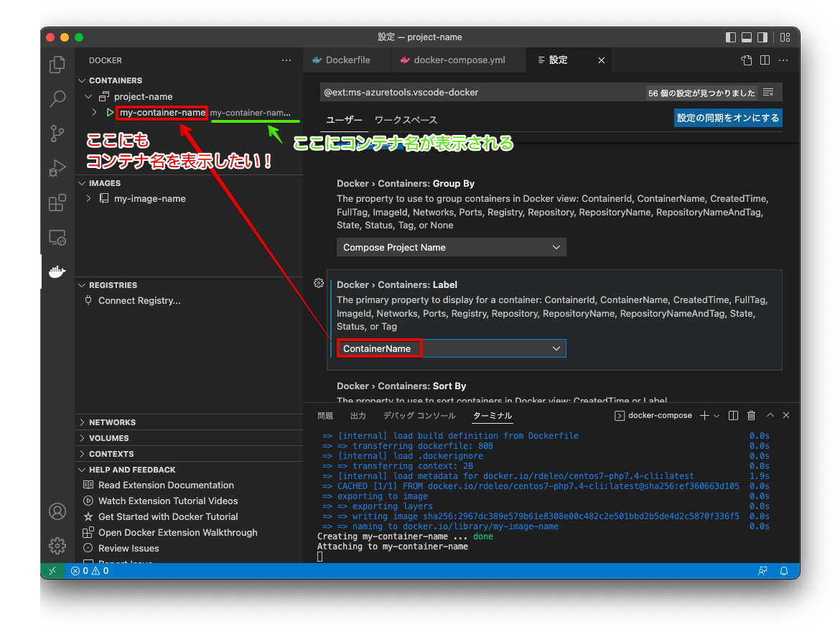Open Label dropdown showing ContainerName

(451, 348)
